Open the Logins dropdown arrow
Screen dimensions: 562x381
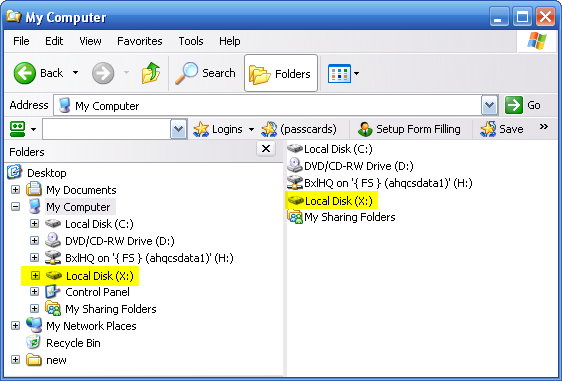251,129
